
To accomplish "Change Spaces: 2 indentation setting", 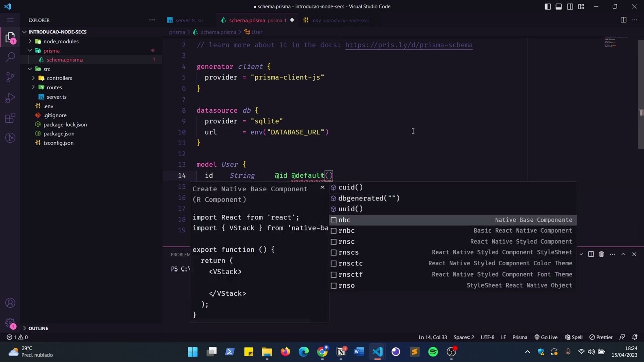I will pyautogui.click(x=464, y=337).
